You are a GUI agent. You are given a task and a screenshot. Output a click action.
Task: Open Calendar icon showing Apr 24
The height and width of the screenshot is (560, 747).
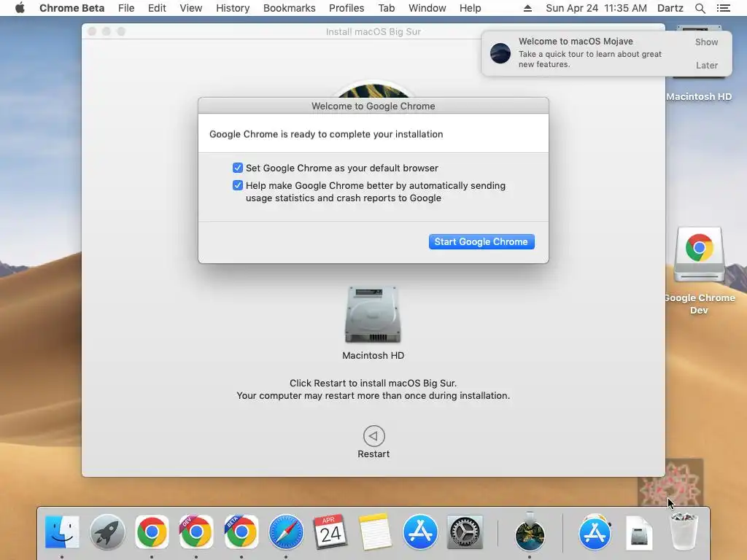pyautogui.click(x=330, y=532)
